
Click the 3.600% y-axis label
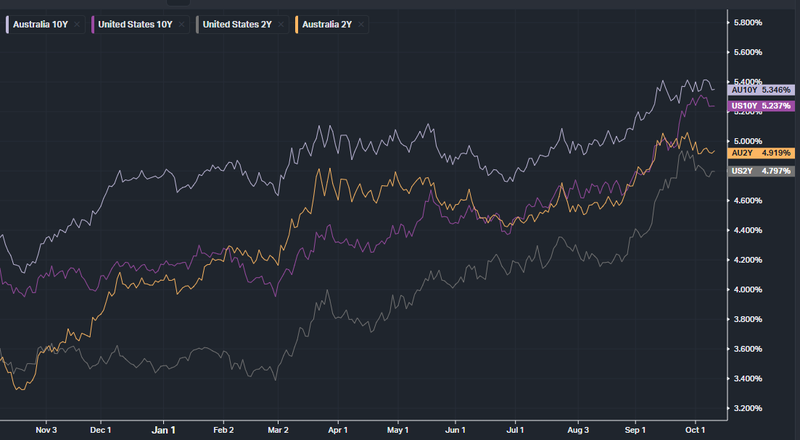(x=747, y=349)
